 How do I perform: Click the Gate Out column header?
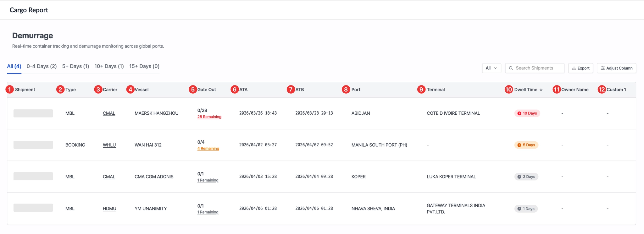(207, 90)
